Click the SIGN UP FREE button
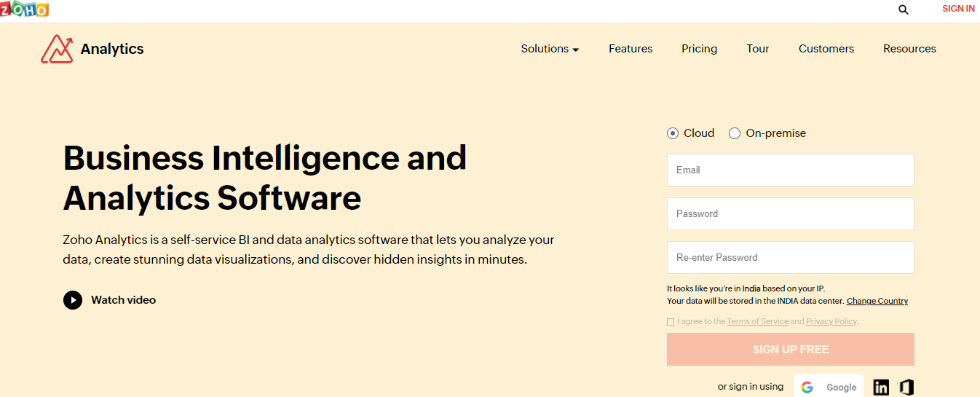 coord(791,350)
